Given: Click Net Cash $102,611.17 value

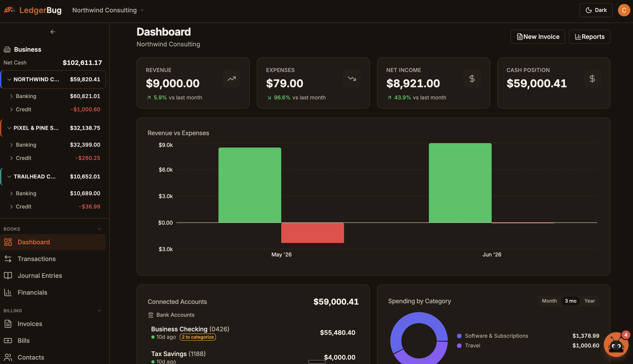Looking at the screenshot, I should (82, 63).
